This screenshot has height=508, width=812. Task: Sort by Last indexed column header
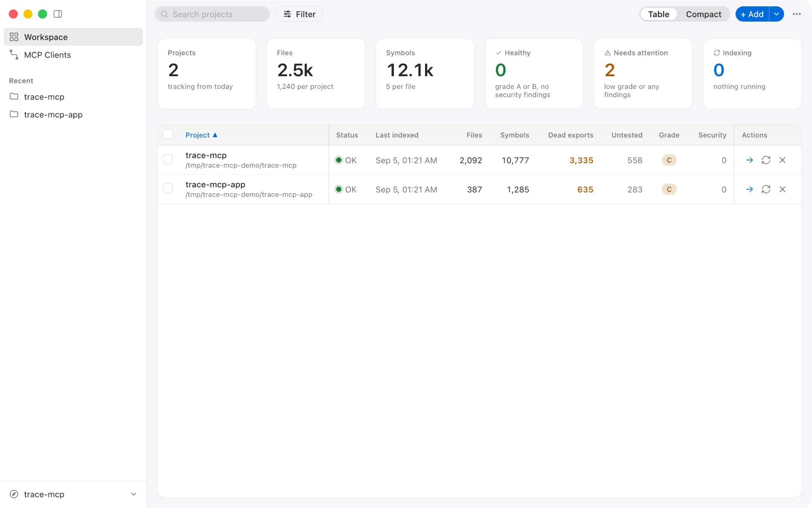(397, 135)
